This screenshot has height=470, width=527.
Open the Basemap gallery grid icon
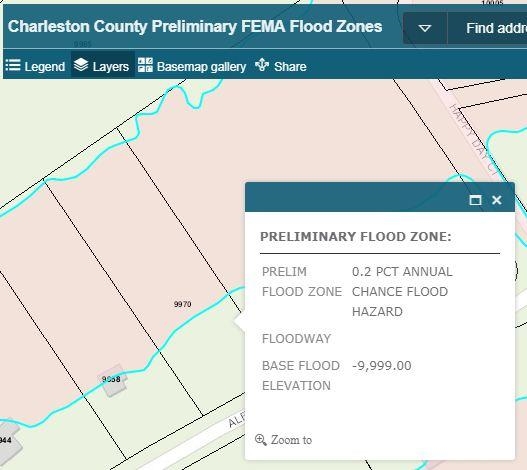pyautogui.click(x=145, y=65)
